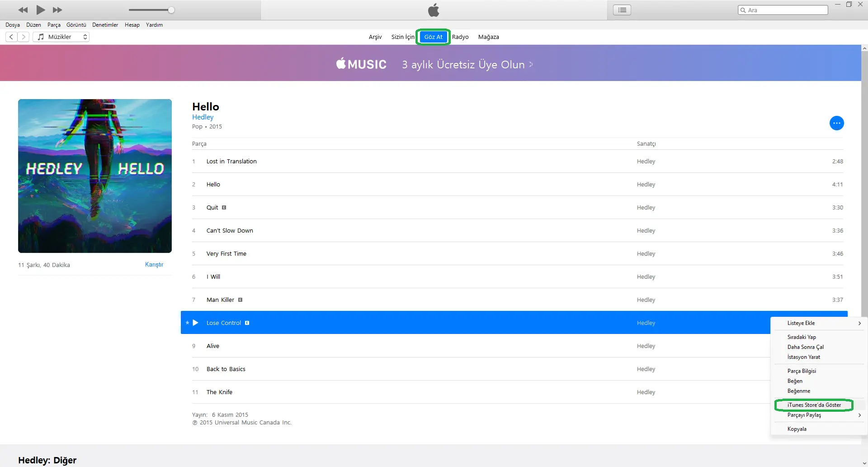Click the Parça column header
Image resolution: width=868 pixels, height=467 pixels.
point(199,144)
